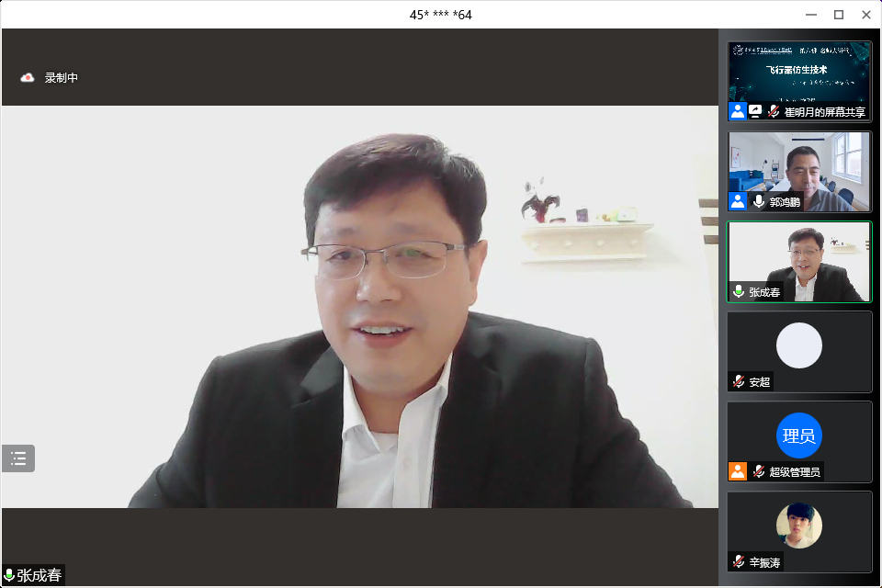This screenshot has height=588, width=882.
Task: Open the list panel button at left
Action: [18, 458]
